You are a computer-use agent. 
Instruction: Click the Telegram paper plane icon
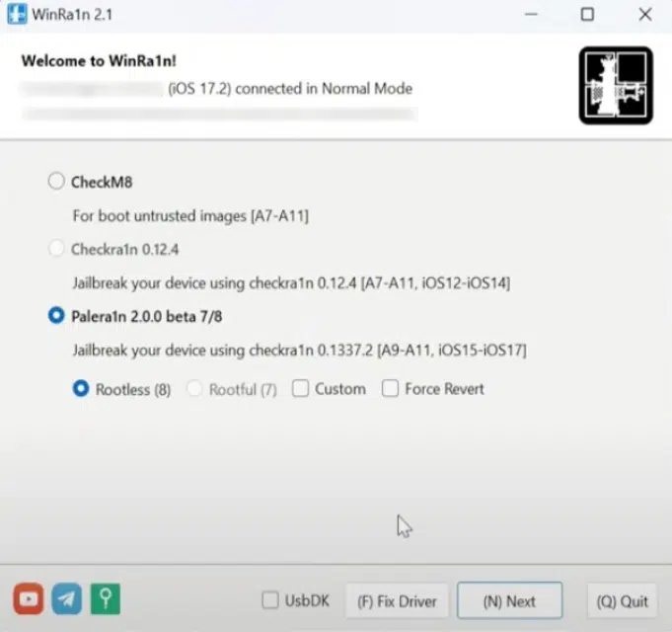point(67,599)
